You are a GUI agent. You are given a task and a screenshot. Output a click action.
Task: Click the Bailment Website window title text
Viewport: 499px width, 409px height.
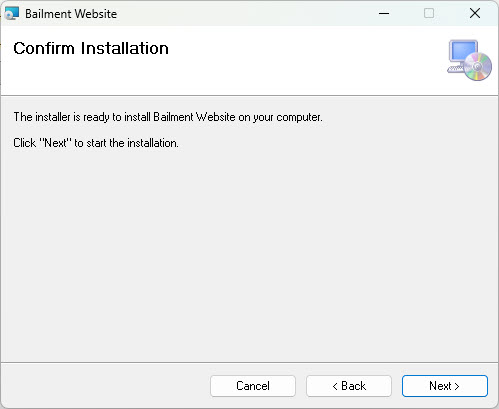(71, 14)
